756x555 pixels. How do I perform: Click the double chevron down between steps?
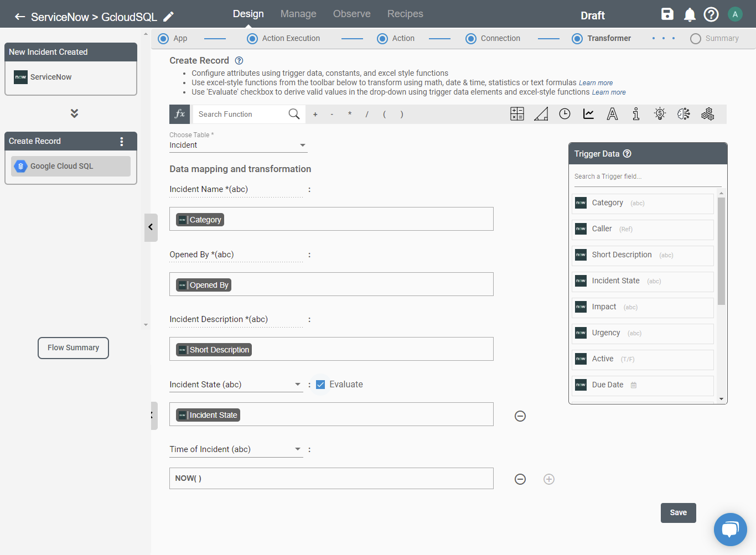click(74, 113)
